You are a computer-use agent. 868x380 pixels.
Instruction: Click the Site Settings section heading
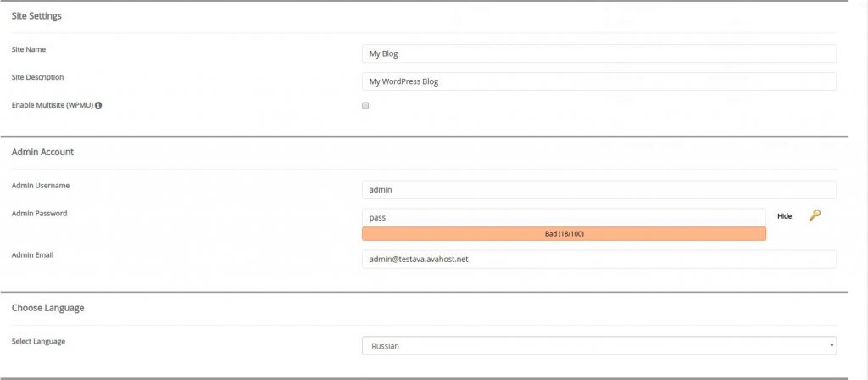(36, 16)
